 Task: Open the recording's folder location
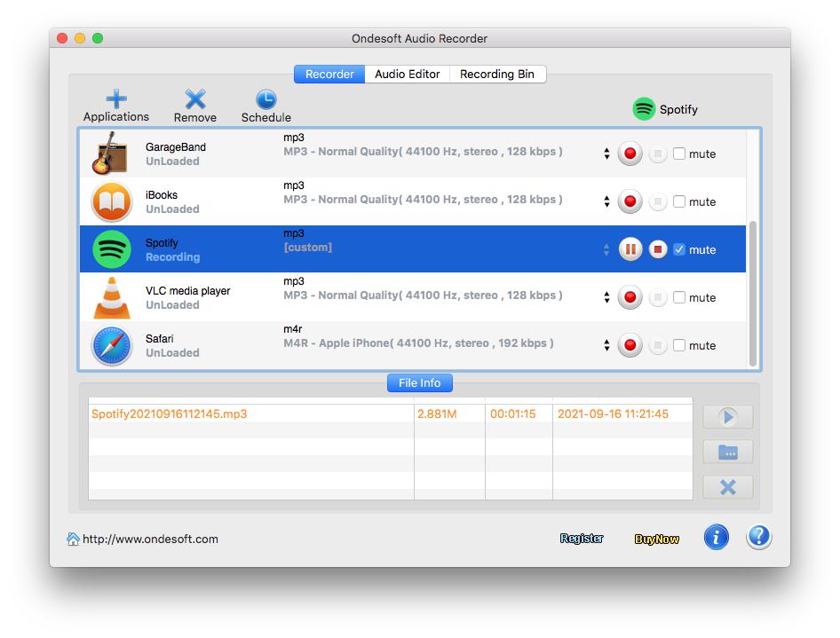(727, 452)
